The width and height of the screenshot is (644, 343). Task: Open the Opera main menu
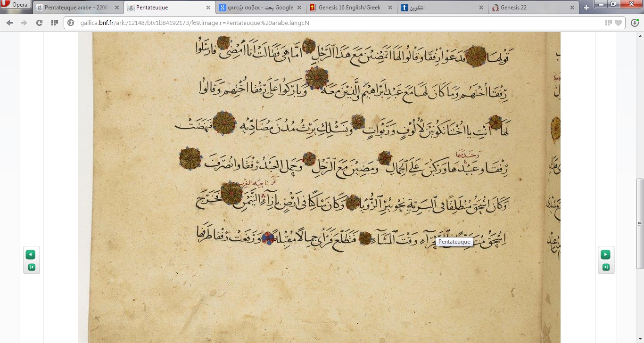click(15, 5)
